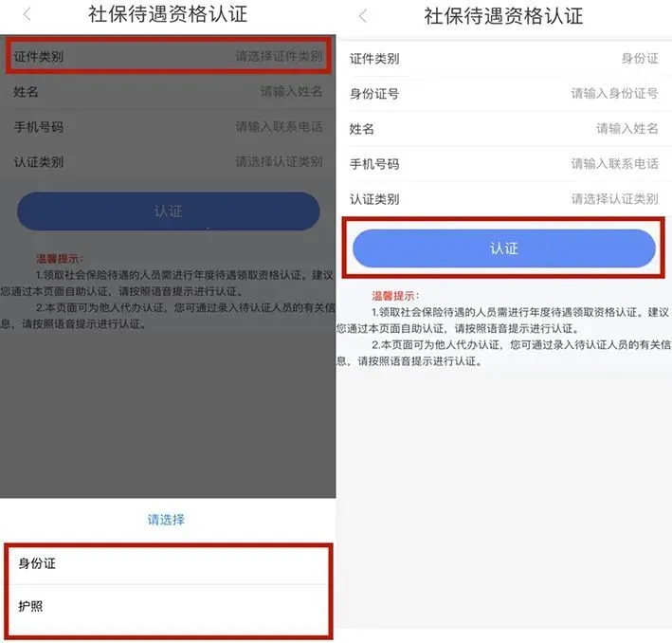The height and width of the screenshot is (643, 672).
Task: Focus the 身份证号 input field
Action: point(504,94)
